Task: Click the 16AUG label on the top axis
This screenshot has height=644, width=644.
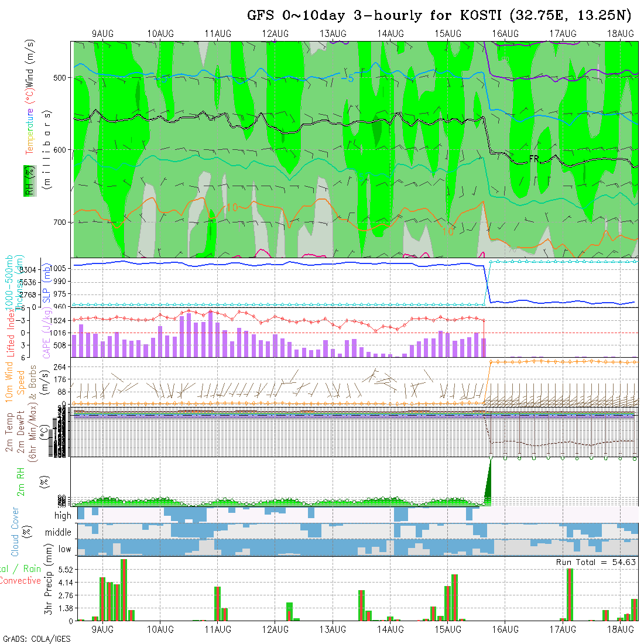Action: pos(505,34)
